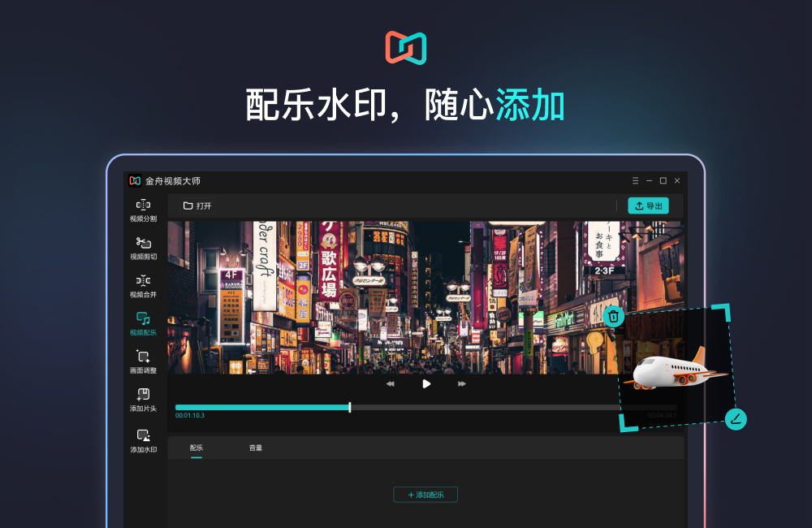Switch to 视频合并 video merge tool
The image size is (812, 528).
143,286
